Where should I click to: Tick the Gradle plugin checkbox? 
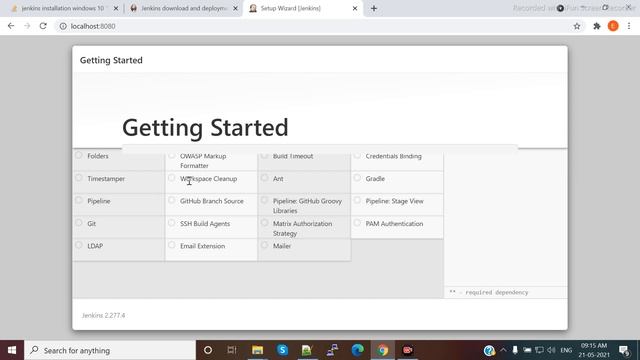pyautogui.click(x=357, y=178)
